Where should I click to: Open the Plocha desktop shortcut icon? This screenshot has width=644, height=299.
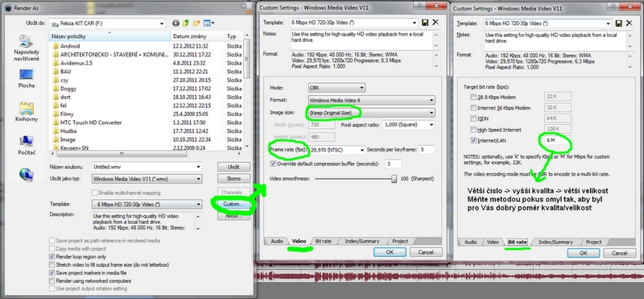27,75
